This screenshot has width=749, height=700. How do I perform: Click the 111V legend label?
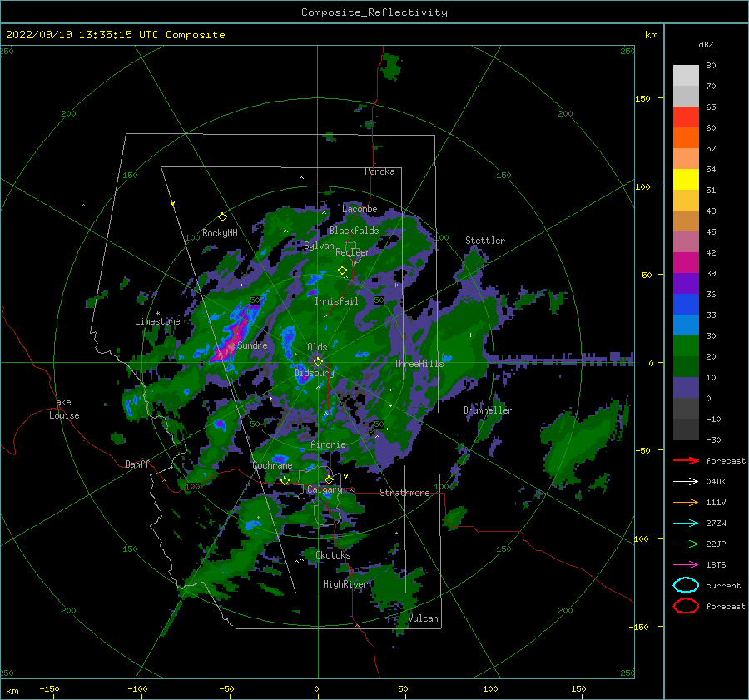pyautogui.click(x=716, y=502)
